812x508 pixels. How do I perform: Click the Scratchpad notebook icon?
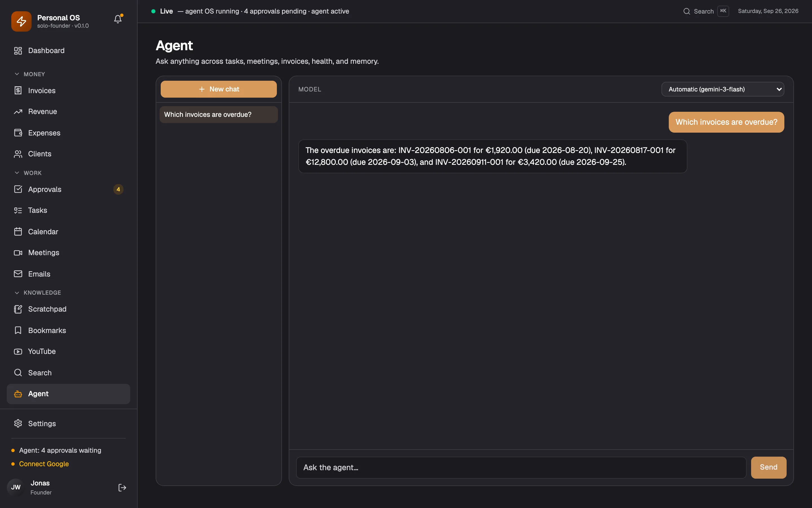(18, 309)
